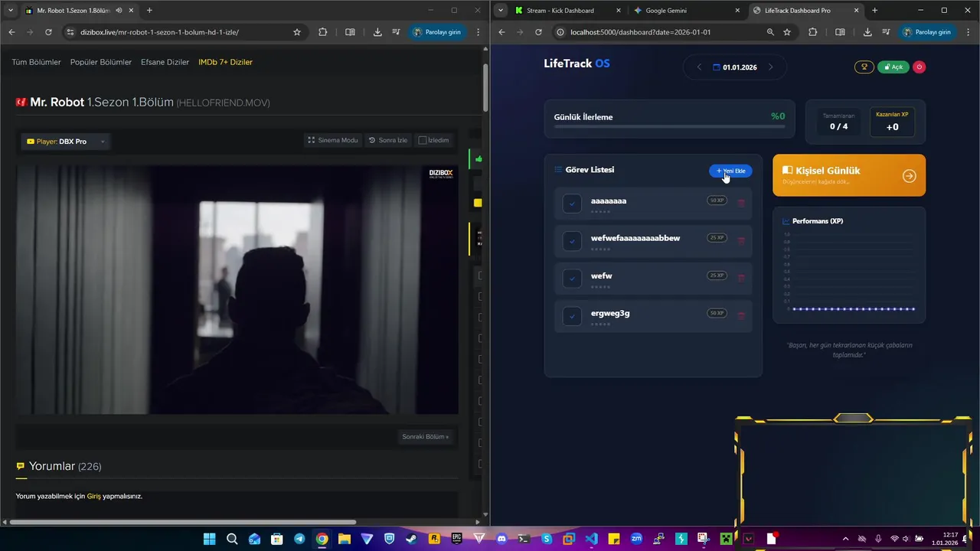Open Tüm Bölümler menu item
Image resolution: width=980 pixels, height=551 pixels.
36,62
